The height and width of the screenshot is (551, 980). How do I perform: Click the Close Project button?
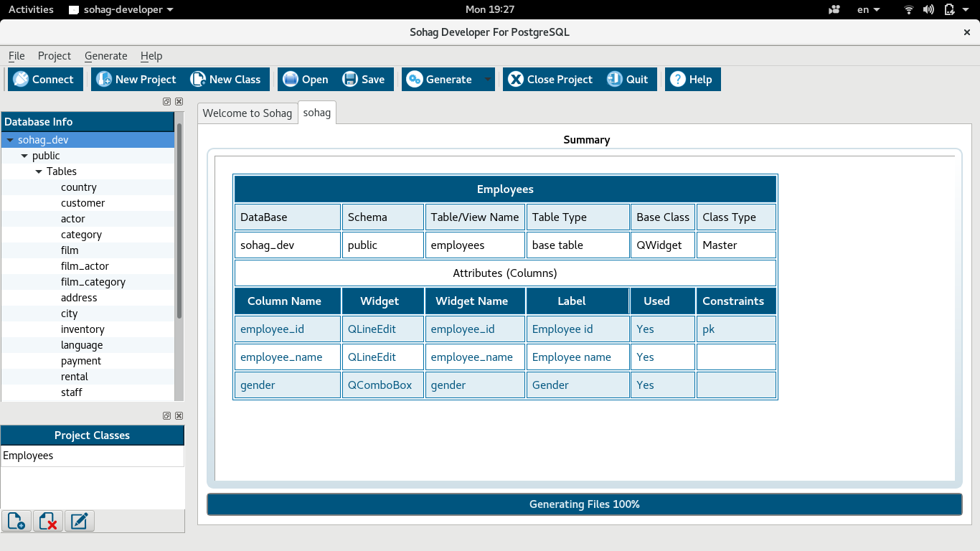tap(551, 79)
